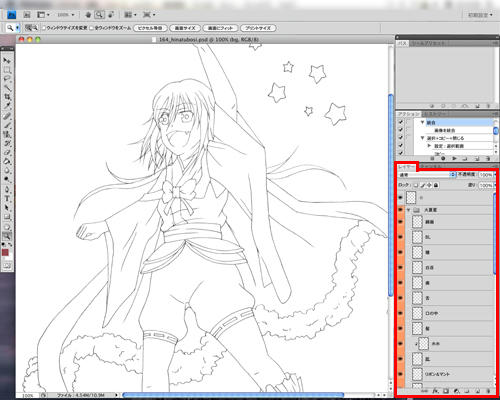This screenshot has height=400, width=500.
Task: Click the horizontal canvas scrollbar
Action: (233, 395)
